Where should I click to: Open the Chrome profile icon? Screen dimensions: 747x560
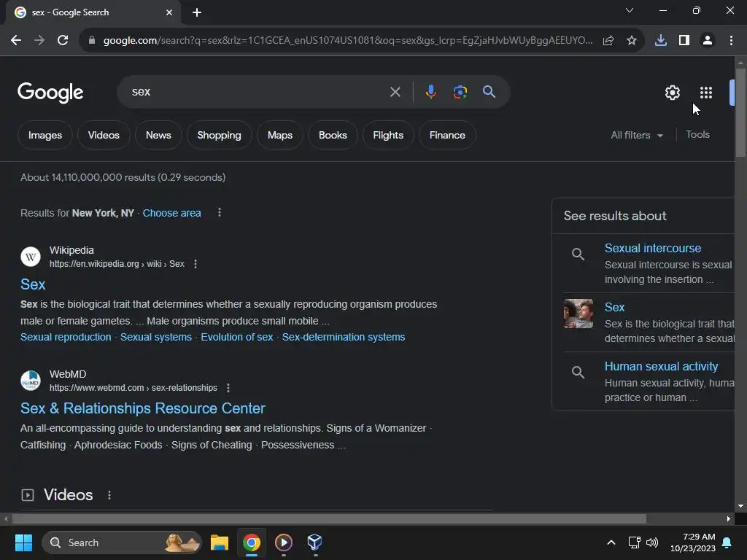(708, 41)
